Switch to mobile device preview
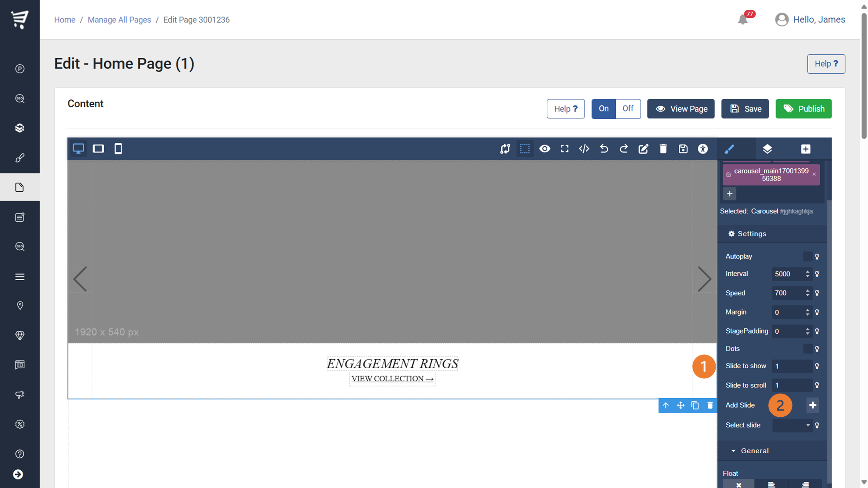Image resolution: width=868 pixels, height=488 pixels. click(x=118, y=149)
